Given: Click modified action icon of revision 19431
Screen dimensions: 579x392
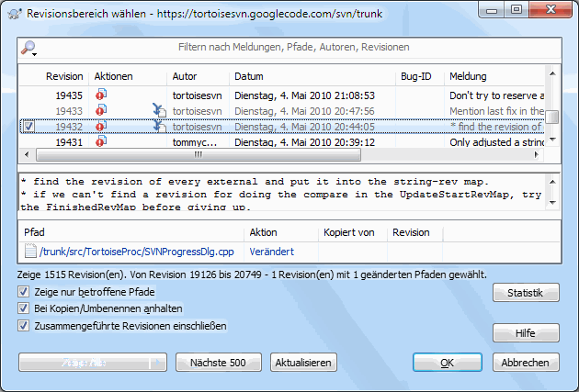Looking at the screenshot, I should 101,140.
